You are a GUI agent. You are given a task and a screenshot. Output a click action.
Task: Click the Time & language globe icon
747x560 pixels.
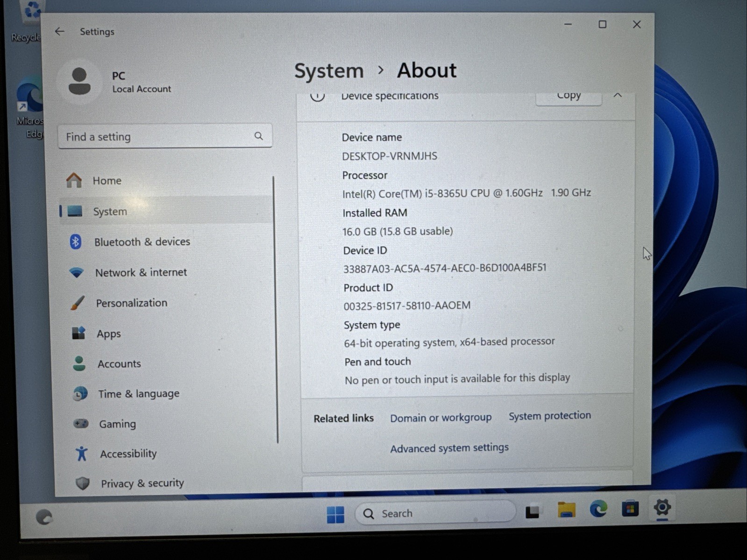coord(80,393)
